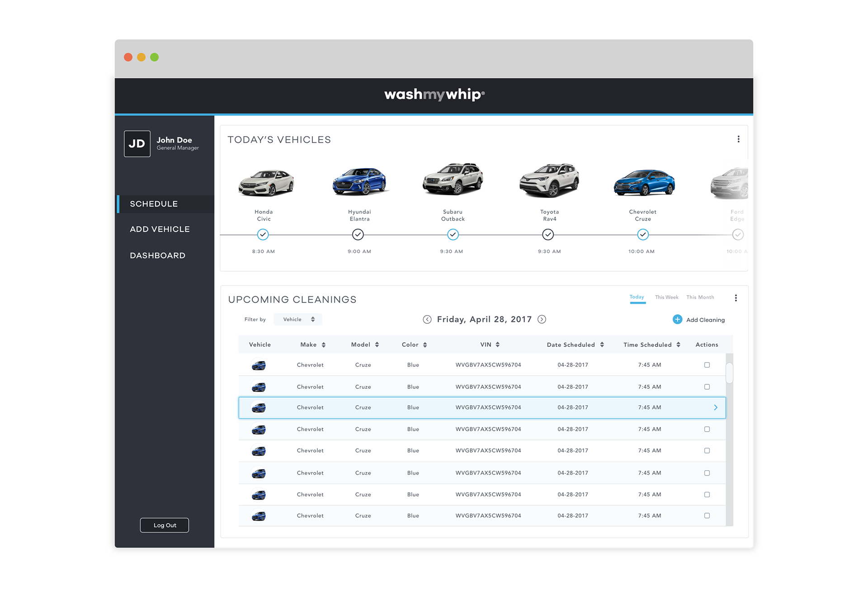868x590 pixels.
Task: Check the first row's action checkbox
Action: (x=707, y=365)
